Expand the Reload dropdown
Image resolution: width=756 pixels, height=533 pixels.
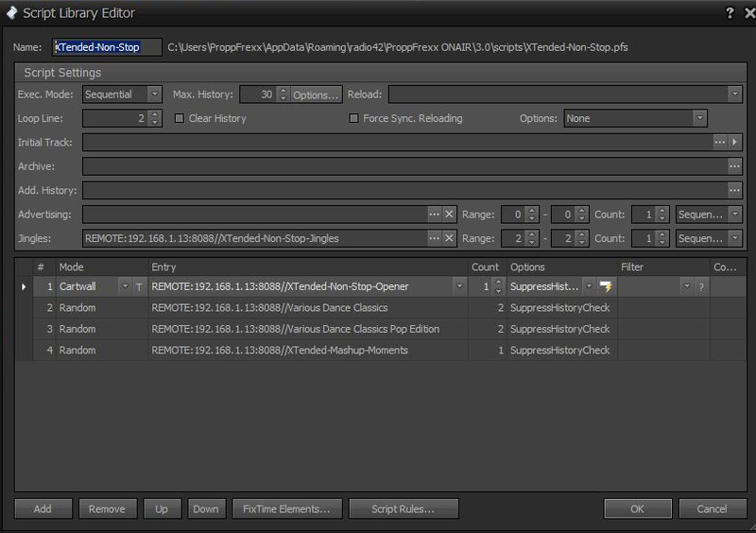734,95
